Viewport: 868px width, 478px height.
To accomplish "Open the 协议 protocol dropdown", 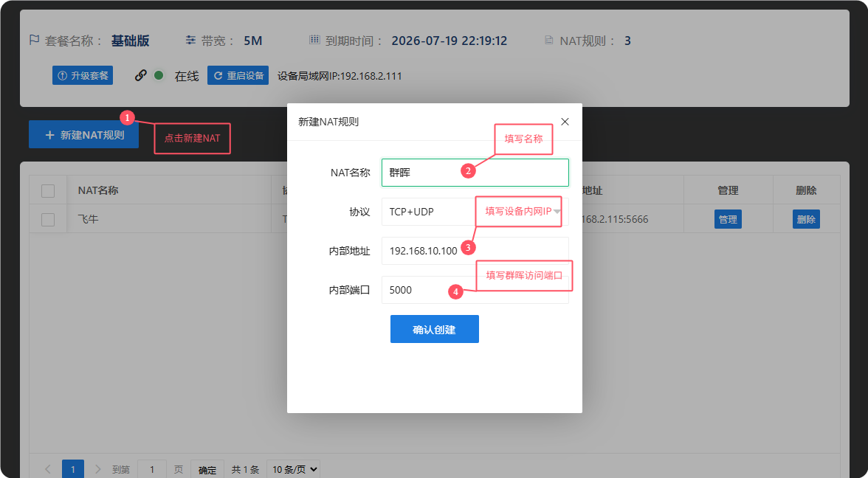I will pyautogui.click(x=475, y=212).
